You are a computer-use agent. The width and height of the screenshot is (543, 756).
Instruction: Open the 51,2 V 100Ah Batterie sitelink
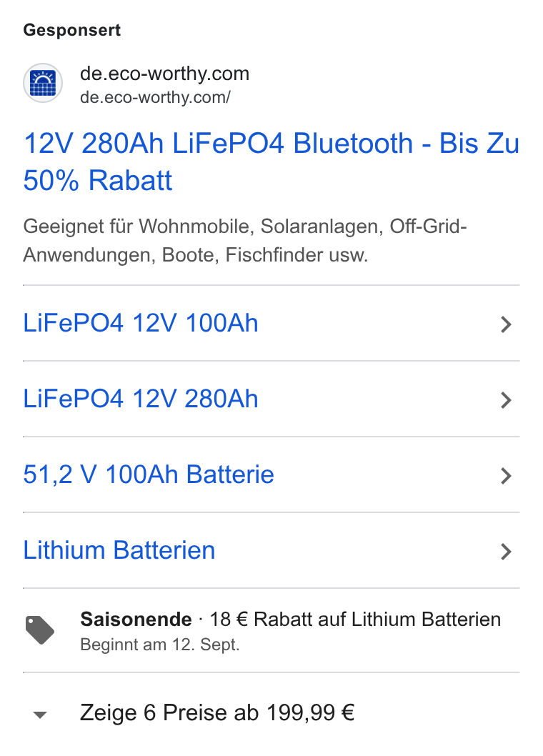[x=149, y=474]
